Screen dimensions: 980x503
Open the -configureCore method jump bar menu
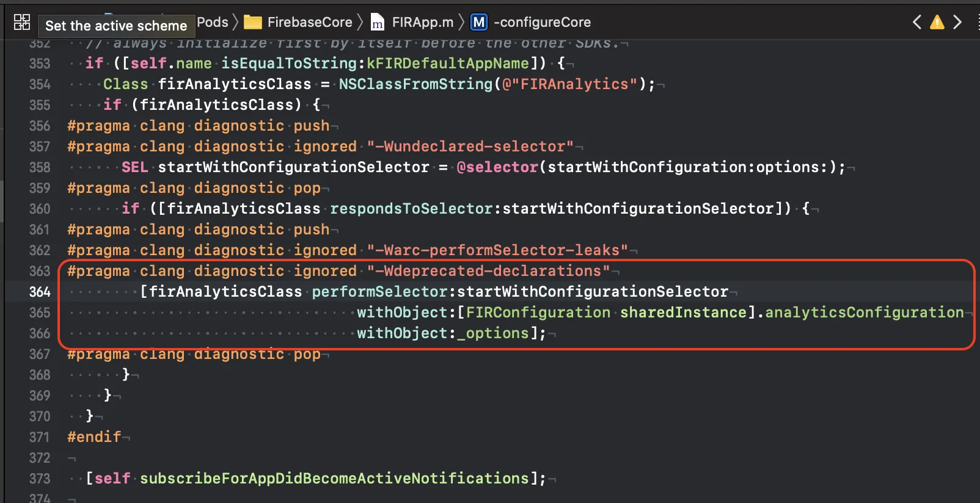coord(531,23)
